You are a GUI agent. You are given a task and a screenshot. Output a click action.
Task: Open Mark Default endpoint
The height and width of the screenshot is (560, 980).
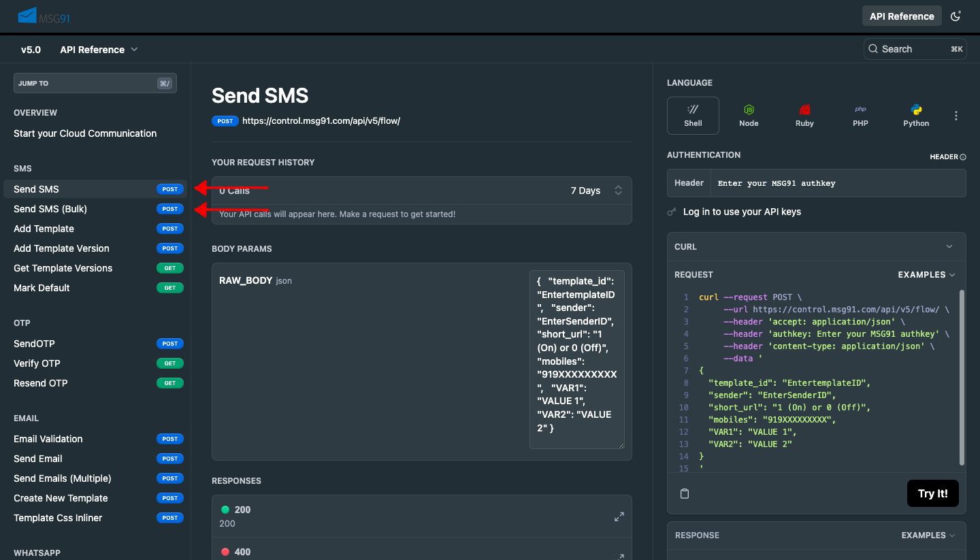[x=95, y=288]
